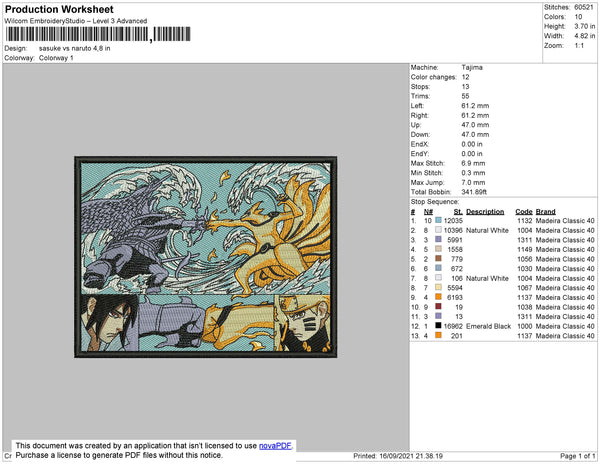Click the Colors value 10
Screen dimensions: 600x464
point(578,17)
